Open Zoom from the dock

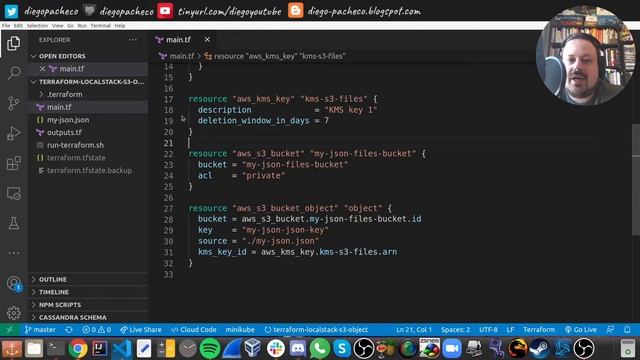[452, 349]
